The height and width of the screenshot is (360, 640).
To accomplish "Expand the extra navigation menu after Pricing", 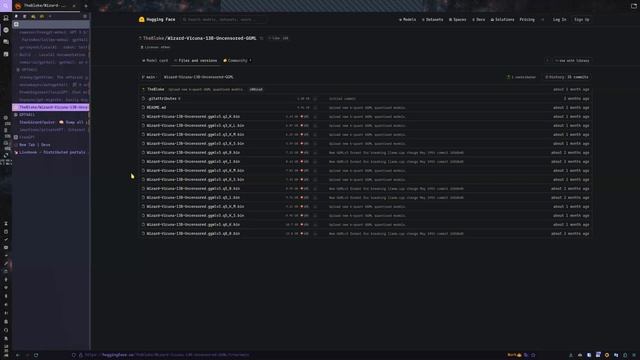I will point(542,20).
